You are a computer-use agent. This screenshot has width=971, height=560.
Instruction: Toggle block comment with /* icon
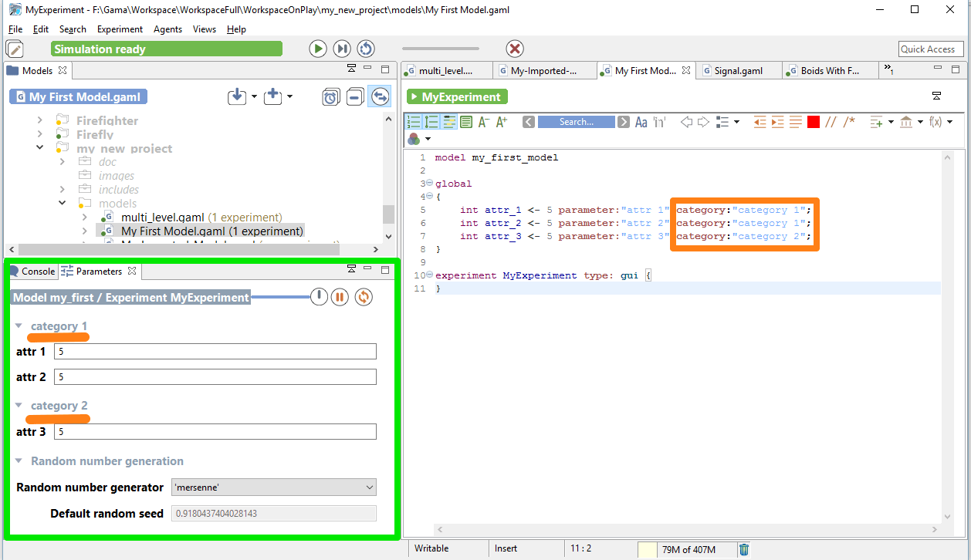pyautogui.click(x=849, y=122)
